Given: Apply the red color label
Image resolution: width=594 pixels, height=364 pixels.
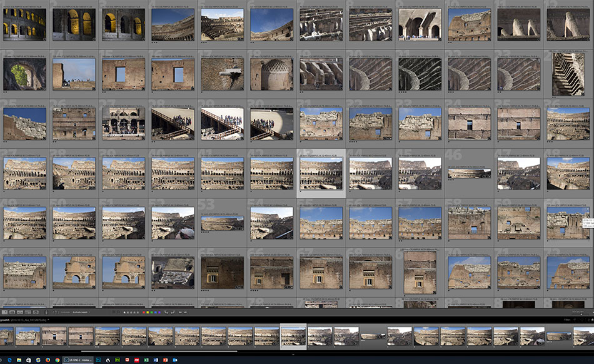Looking at the screenshot, I should pos(144,312).
